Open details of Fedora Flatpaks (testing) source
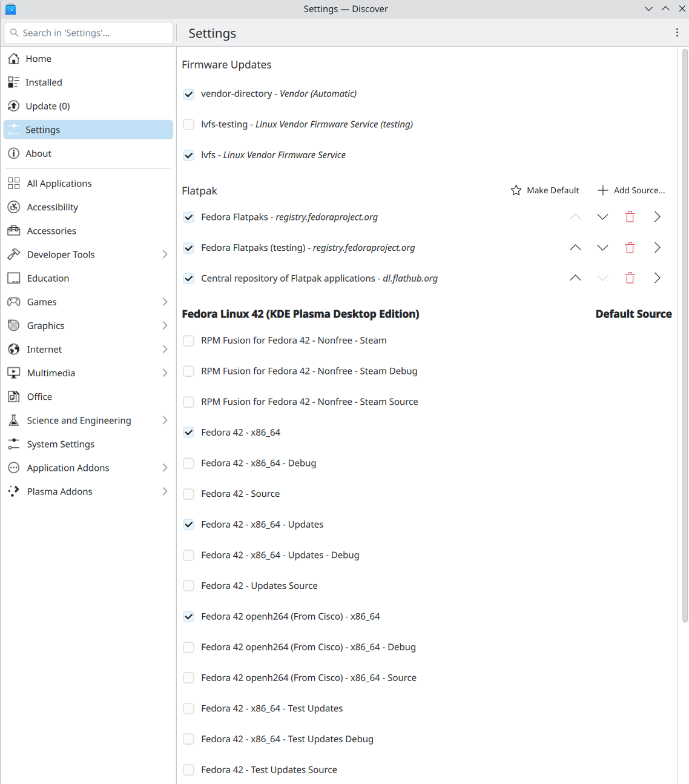The width and height of the screenshot is (689, 784). (657, 247)
